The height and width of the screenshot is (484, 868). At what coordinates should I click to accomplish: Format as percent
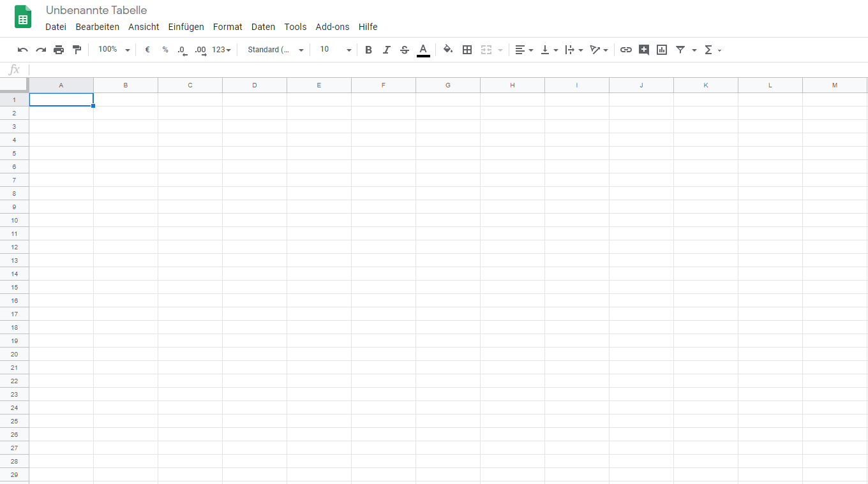(x=165, y=50)
